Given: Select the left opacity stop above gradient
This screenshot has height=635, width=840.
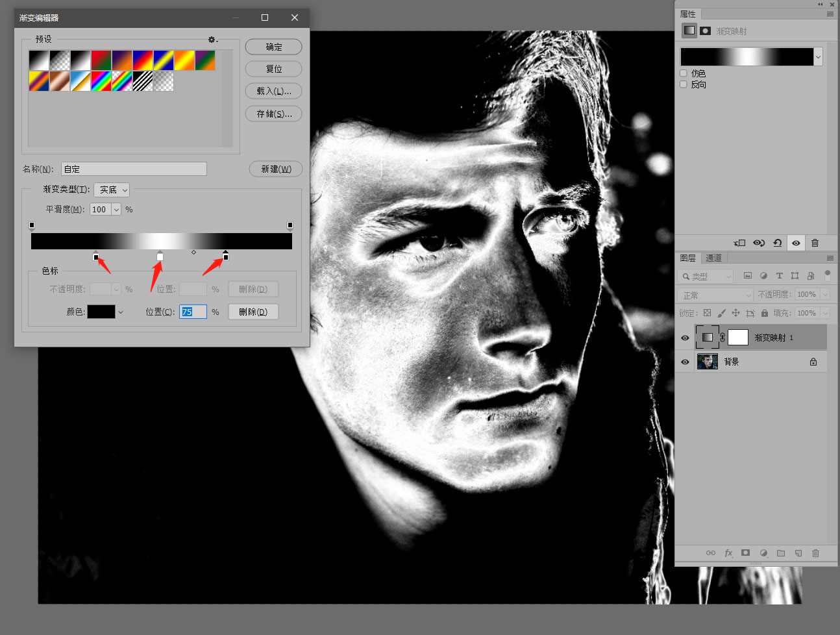Looking at the screenshot, I should click(32, 226).
